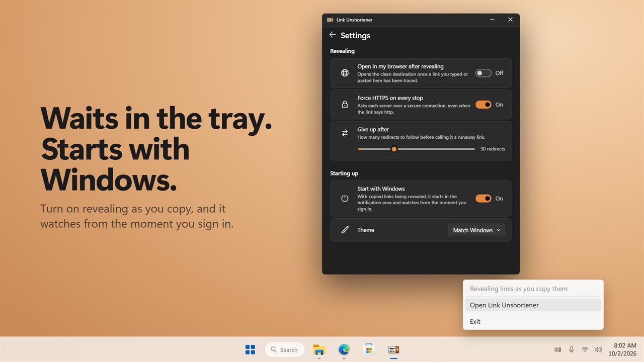The width and height of the screenshot is (644, 362).
Task: Click the volume speaker tray icon
Action: point(598,349)
